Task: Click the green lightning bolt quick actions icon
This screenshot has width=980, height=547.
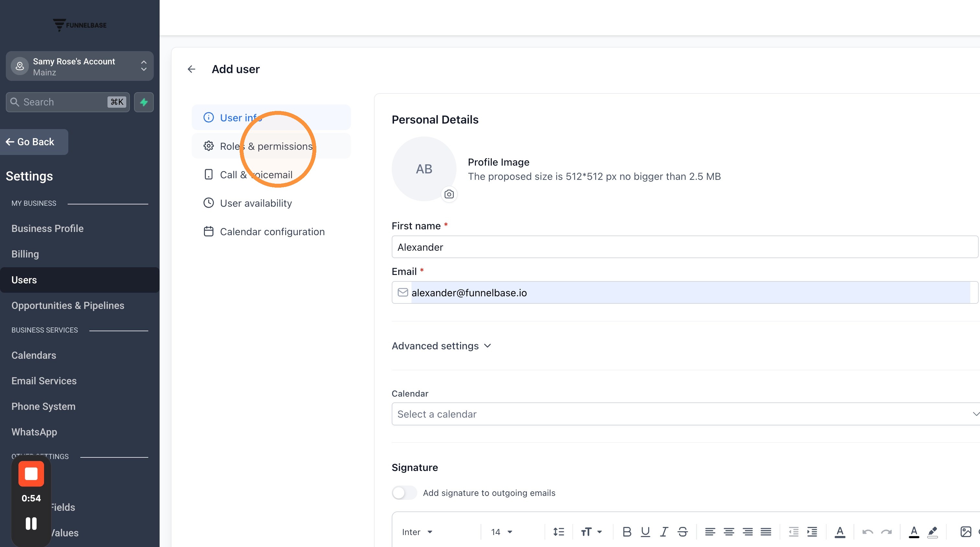Action: [144, 102]
